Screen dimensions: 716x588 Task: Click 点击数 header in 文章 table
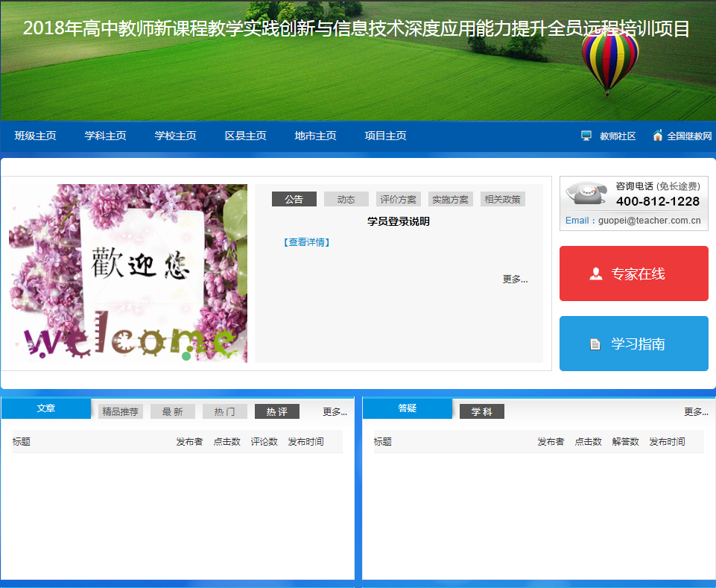coord(227,442)
